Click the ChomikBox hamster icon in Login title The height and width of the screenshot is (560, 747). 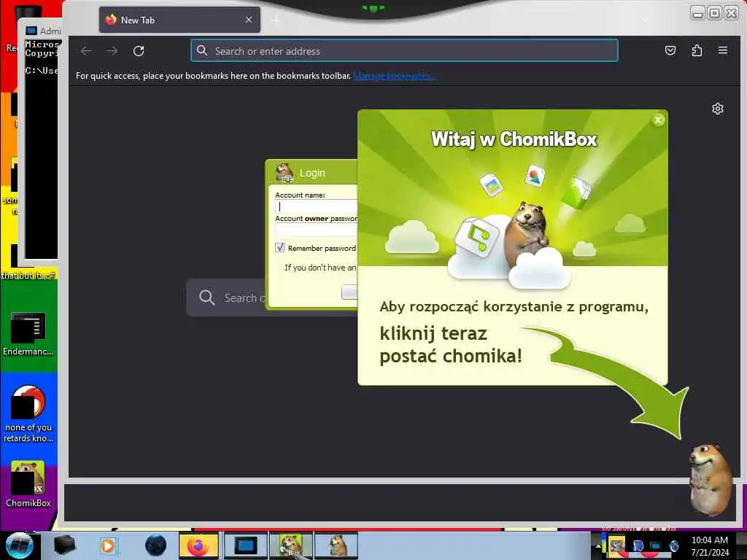pos(285,172)
